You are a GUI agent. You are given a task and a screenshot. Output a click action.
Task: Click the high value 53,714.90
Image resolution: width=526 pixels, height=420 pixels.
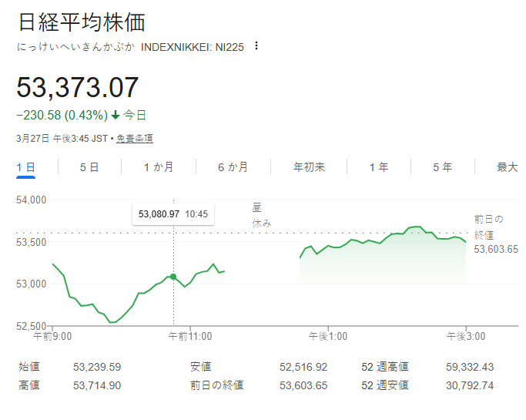pos(97,385)
